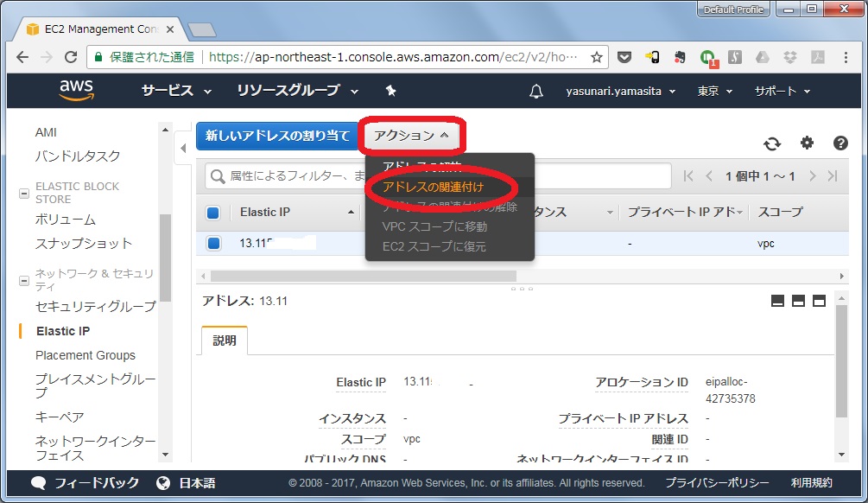
Task: Open the 利用規約 link
Action: pyautogui.click(x=811, y=483)
